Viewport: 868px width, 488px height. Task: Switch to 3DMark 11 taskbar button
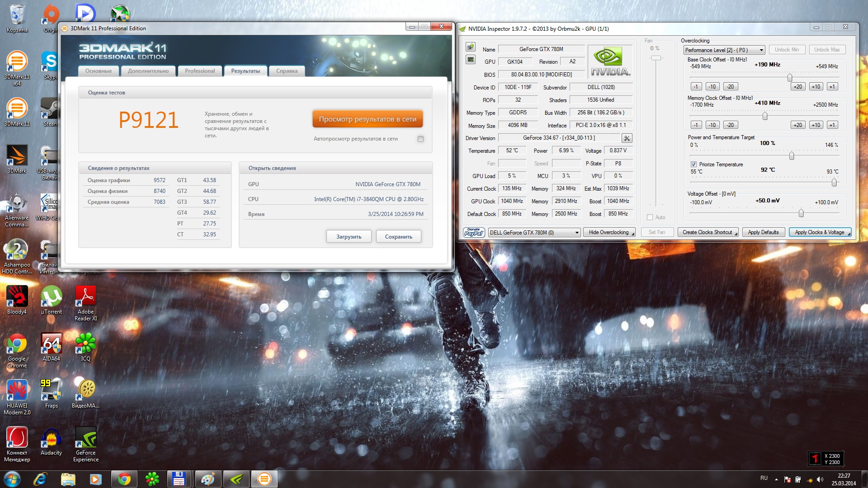(x=264, y=479)
